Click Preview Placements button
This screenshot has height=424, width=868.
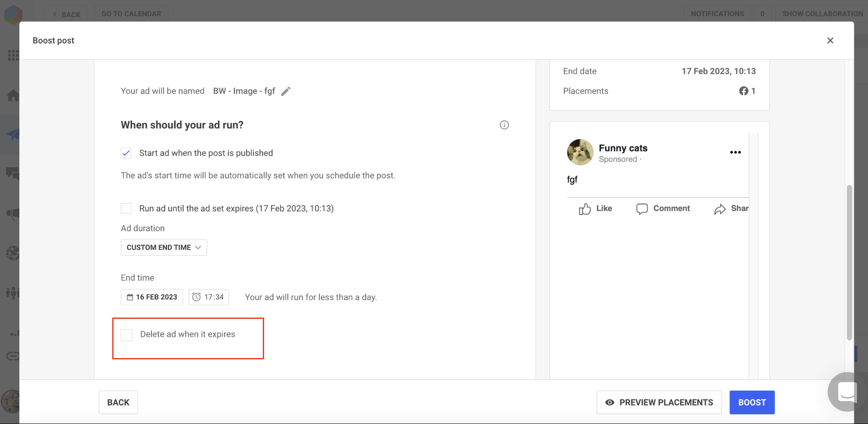coord(659,402)
